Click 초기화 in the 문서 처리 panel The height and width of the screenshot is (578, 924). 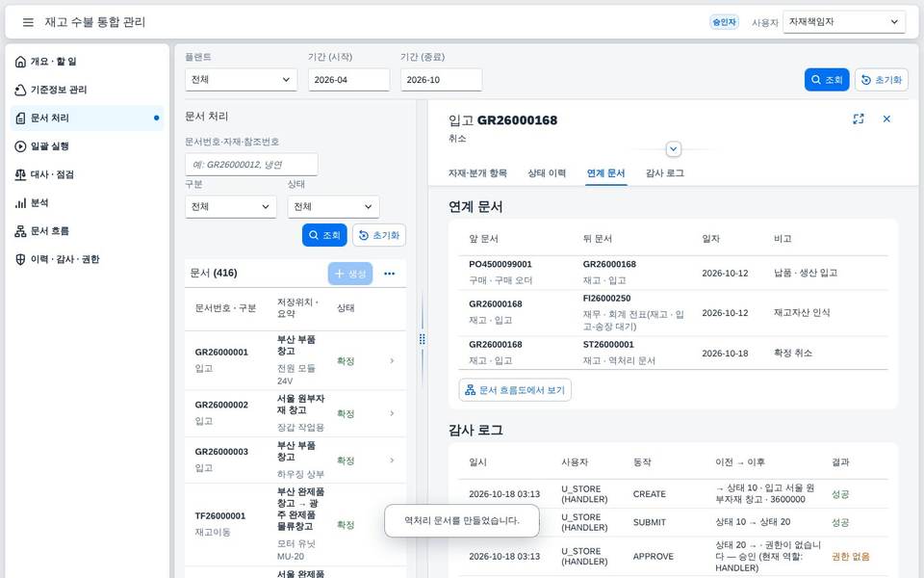[379, 235]
